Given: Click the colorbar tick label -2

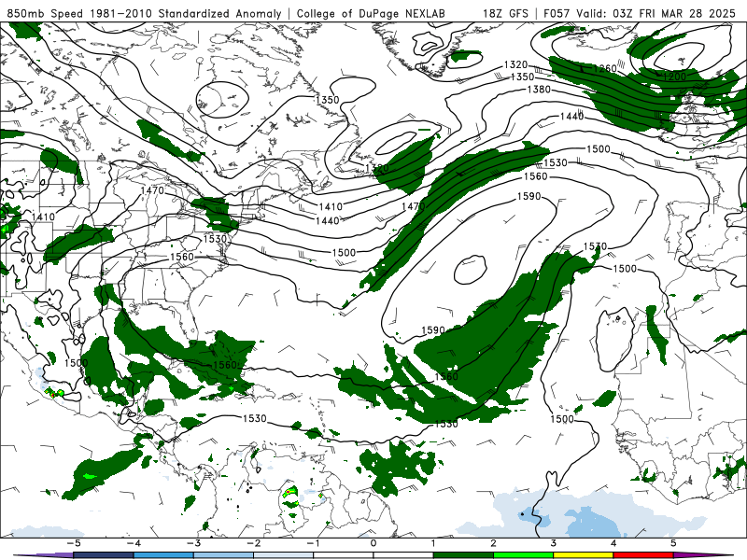Looking at the screenshot, I should [x=253, y=543].
